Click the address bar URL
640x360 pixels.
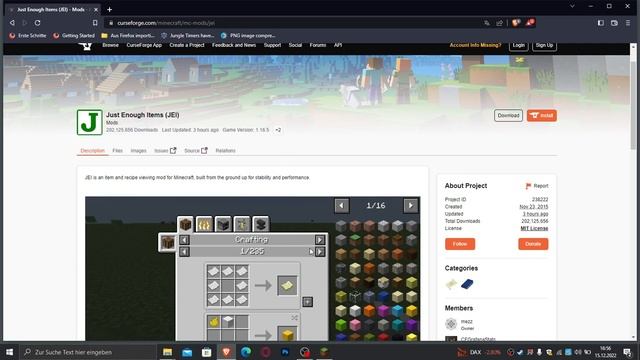166,23
